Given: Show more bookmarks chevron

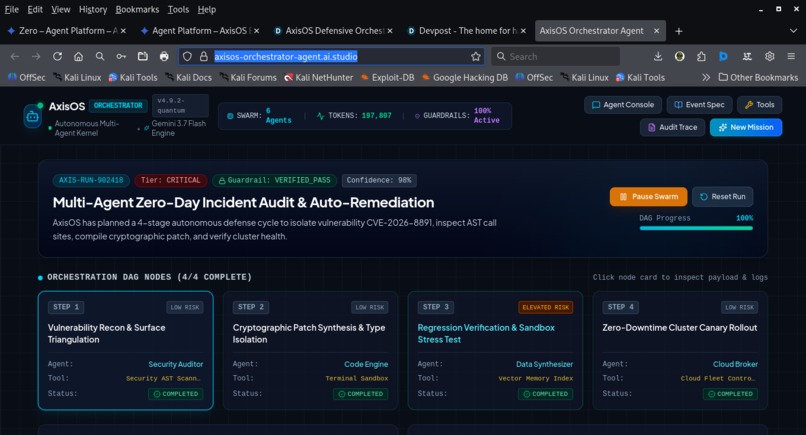Looking at the screenshot, I should coord(706,78).
